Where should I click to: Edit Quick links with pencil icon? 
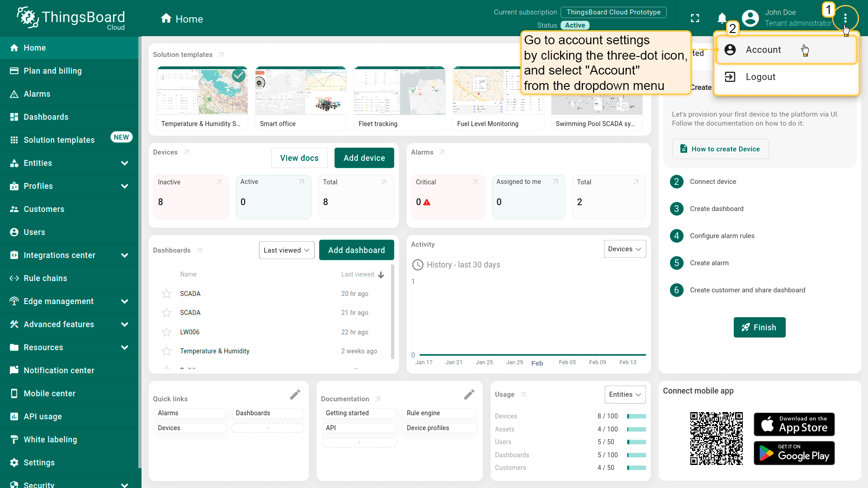pos(295,395)
